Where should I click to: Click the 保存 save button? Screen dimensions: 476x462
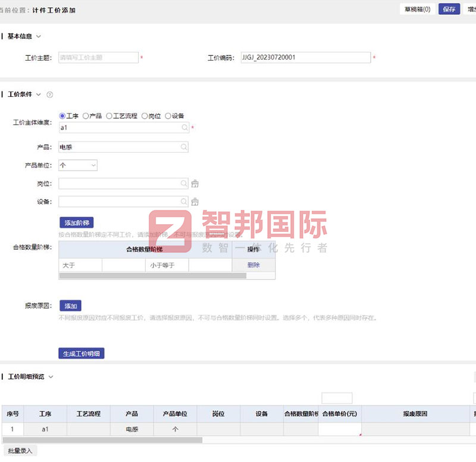coord(449,9)
